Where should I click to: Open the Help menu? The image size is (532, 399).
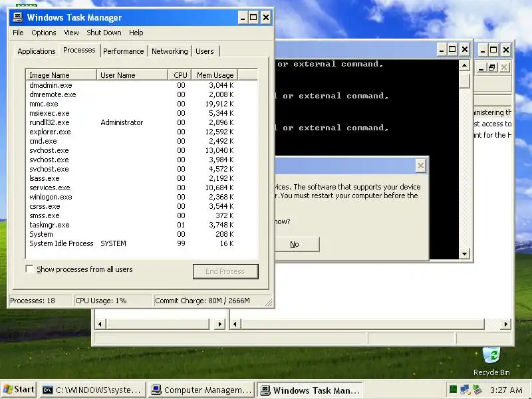136,33
